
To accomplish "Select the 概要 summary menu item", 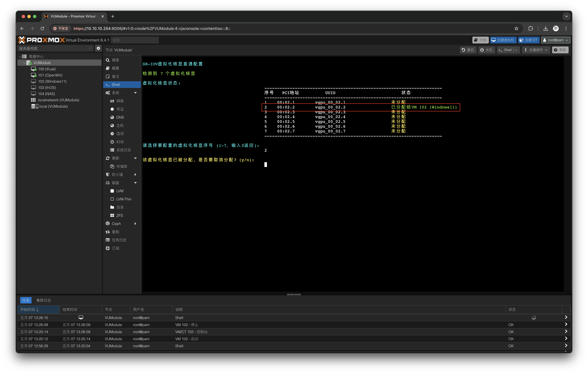I will point(115,68).
